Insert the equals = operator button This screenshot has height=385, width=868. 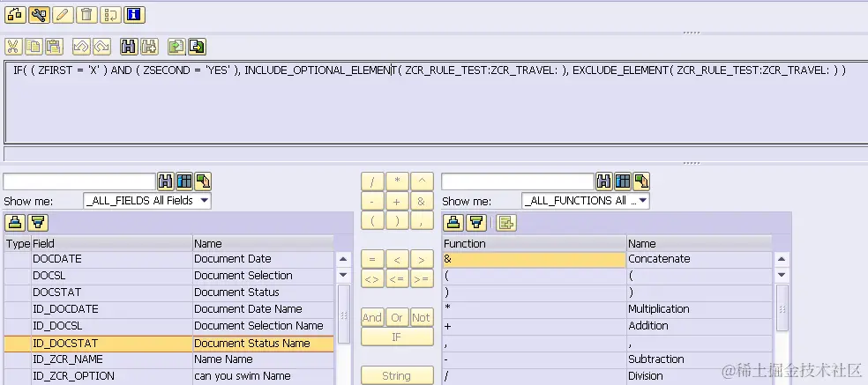tap(372, 259)
